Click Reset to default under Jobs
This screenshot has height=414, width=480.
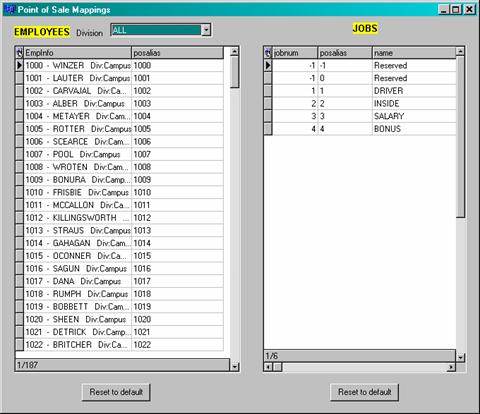click(364, 392)
